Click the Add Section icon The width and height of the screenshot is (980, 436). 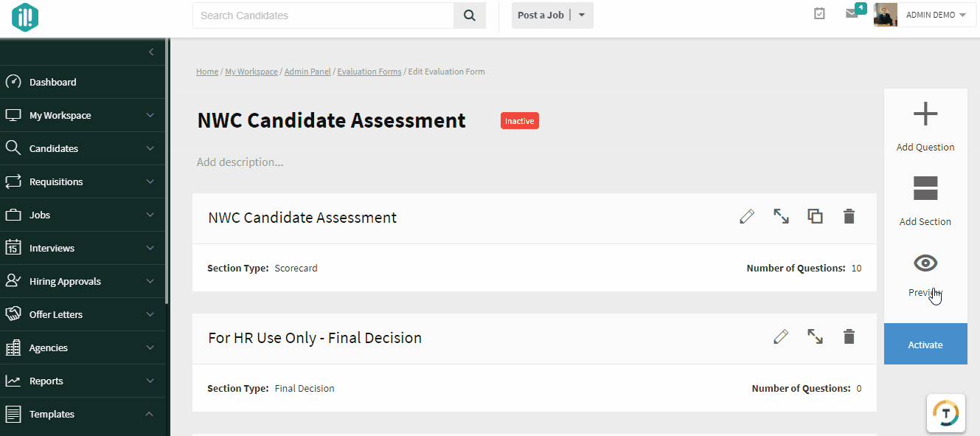pyautogui.click(x=925, y=188)
